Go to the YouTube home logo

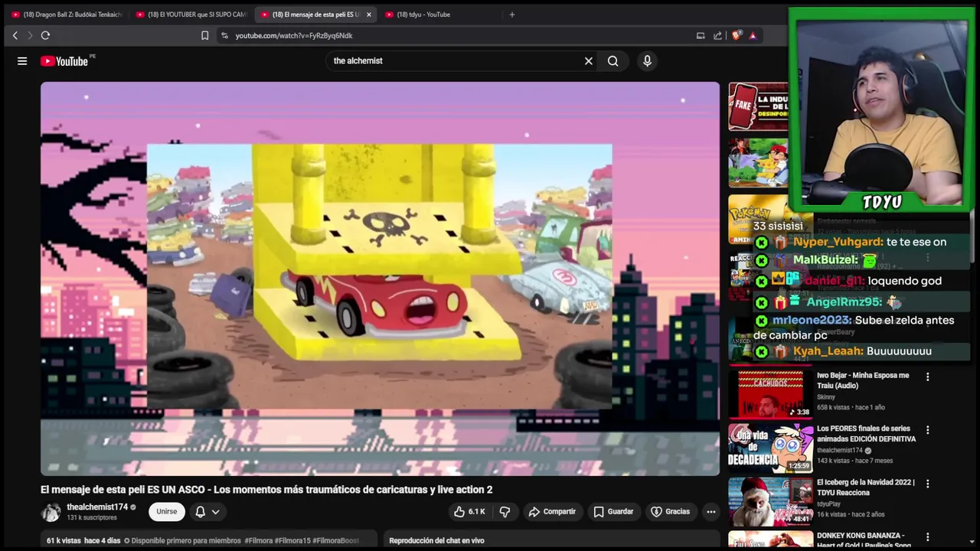65,61
